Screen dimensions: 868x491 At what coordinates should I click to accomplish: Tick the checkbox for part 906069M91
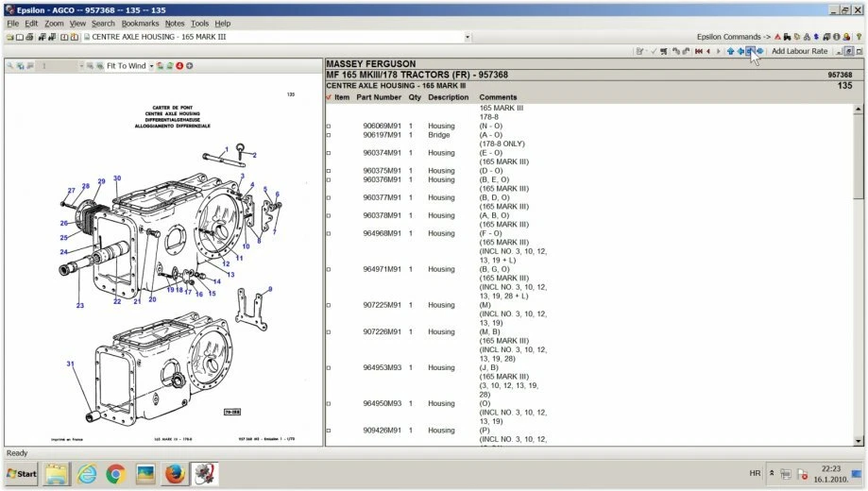coord(329,127)
